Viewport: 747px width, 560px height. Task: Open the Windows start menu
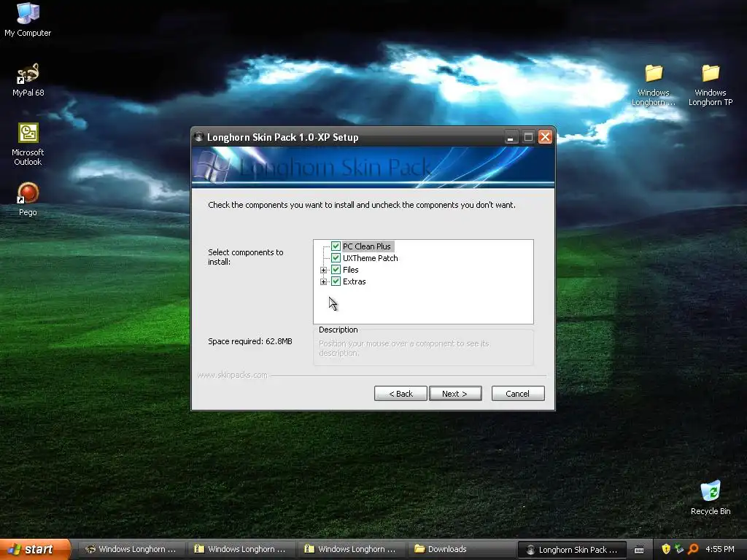(34, 549)
